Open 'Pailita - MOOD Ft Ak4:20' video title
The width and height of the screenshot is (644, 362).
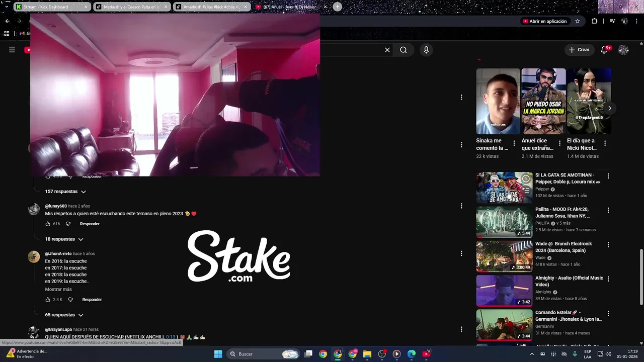point(562,212)
